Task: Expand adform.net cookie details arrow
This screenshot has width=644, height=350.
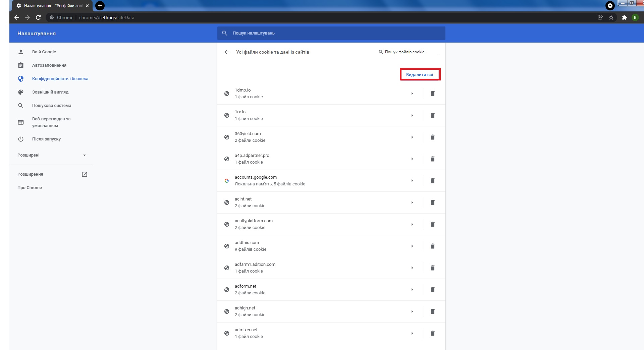Action: point(412,290)
